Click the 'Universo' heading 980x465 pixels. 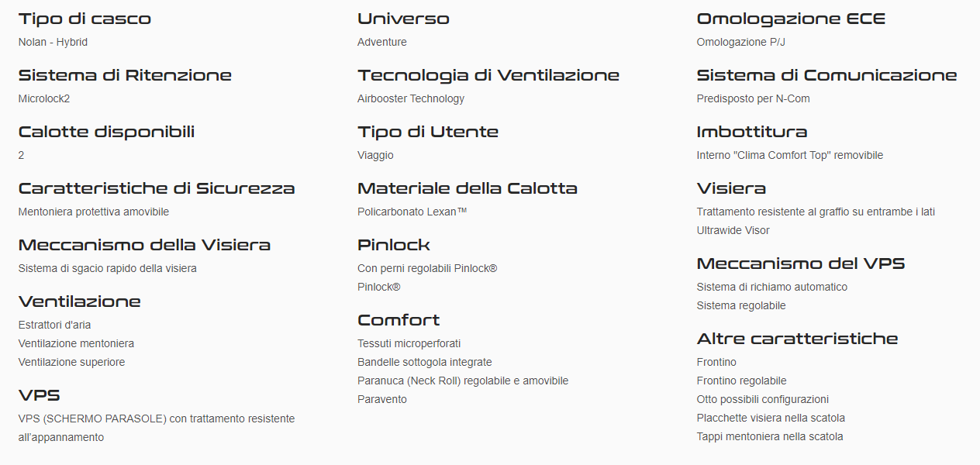403,19
